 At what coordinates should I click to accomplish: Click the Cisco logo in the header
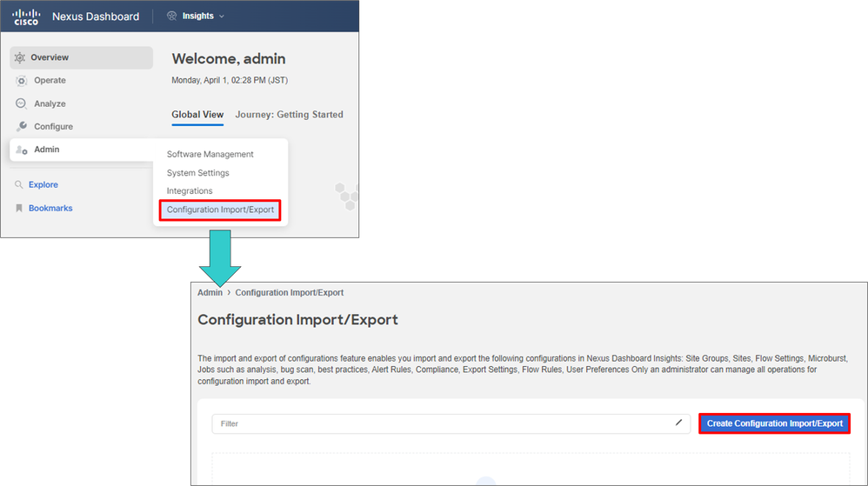pyautogui.click(x=26, y=17)
